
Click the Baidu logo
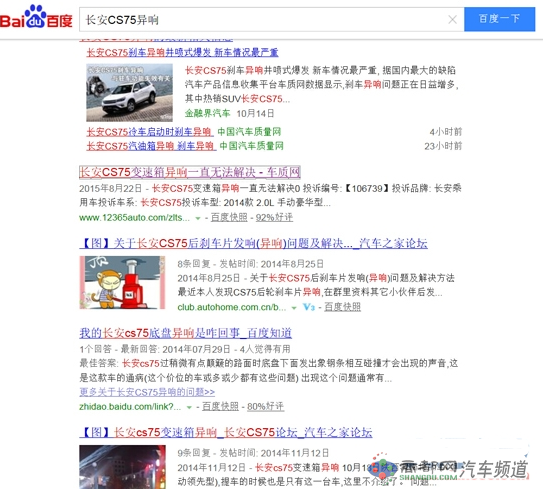coord(36,17)
